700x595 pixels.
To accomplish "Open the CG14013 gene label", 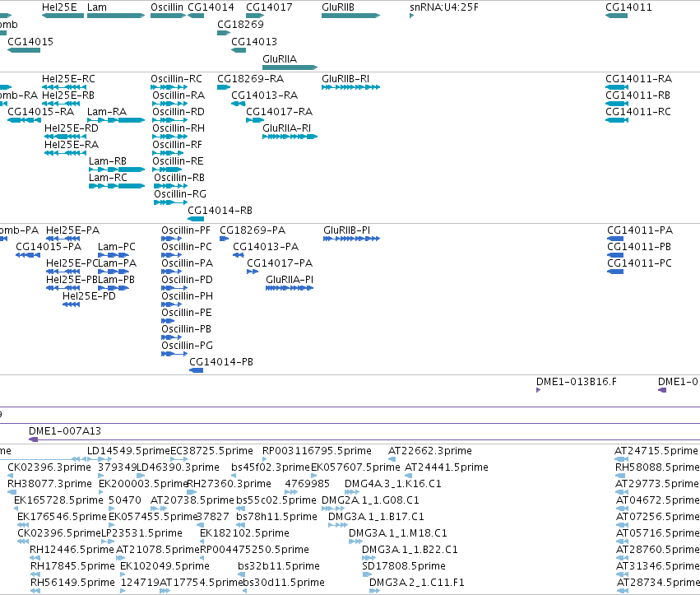I will click(254, 41).
